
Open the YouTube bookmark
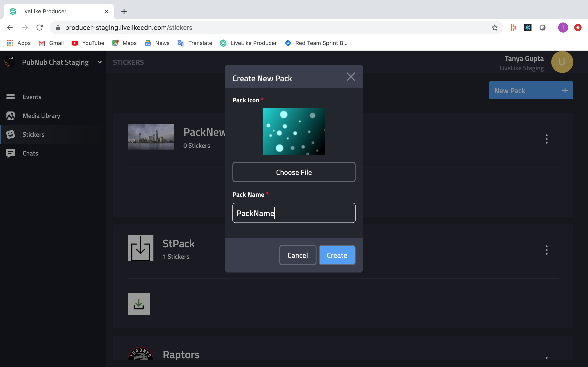click(x=88, y=43)
